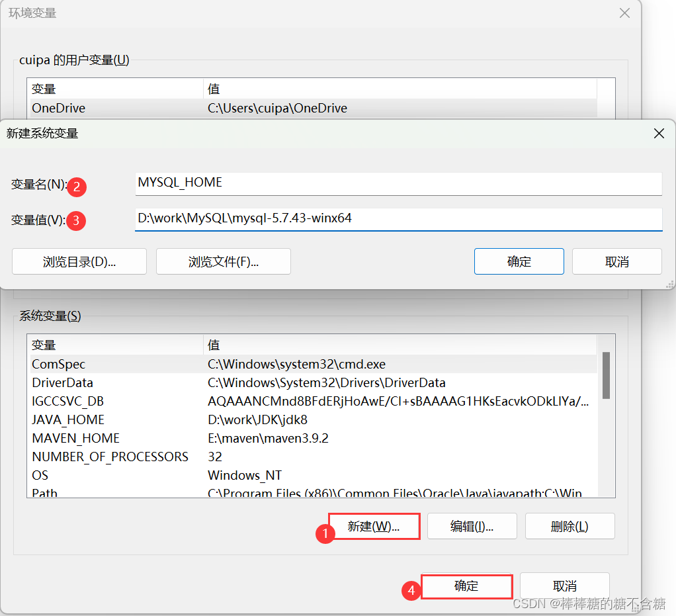Viewport: 676px width, 616px height.
Task: Click the value E:\maven\maven3.9.2
Action: 268,438
